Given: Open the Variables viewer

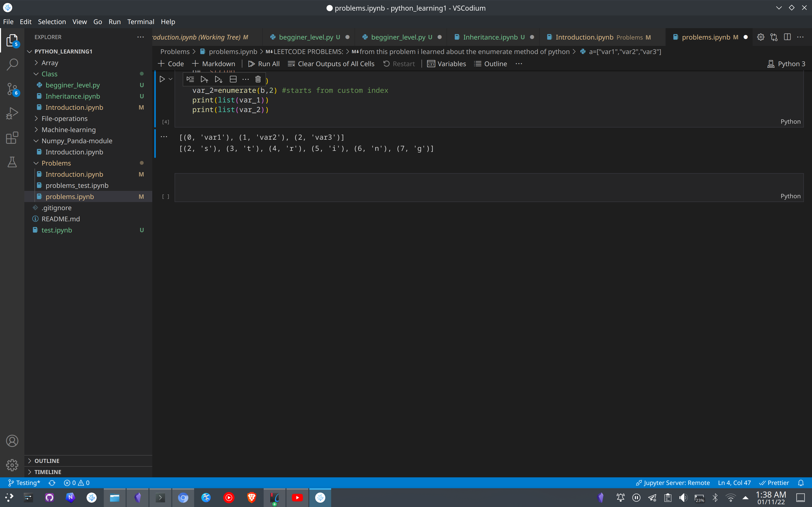Looking at the screenshot, I should tap(446, 63).
